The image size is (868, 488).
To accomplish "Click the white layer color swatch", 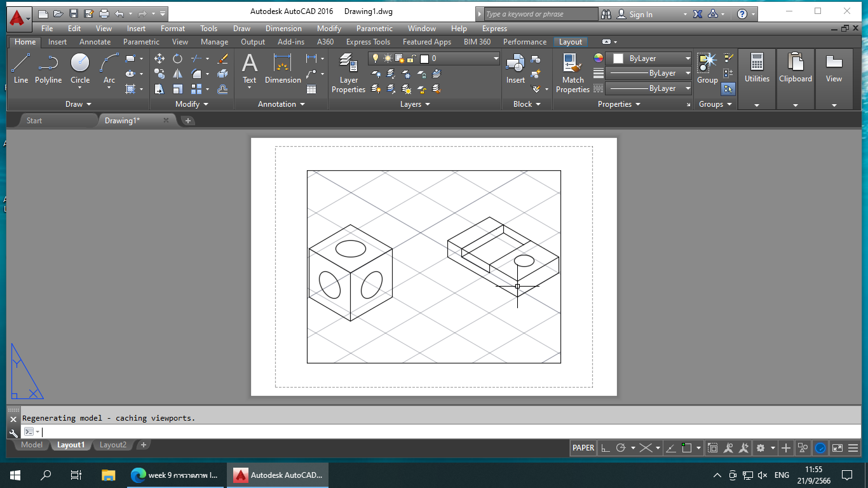I will [424, 58].
